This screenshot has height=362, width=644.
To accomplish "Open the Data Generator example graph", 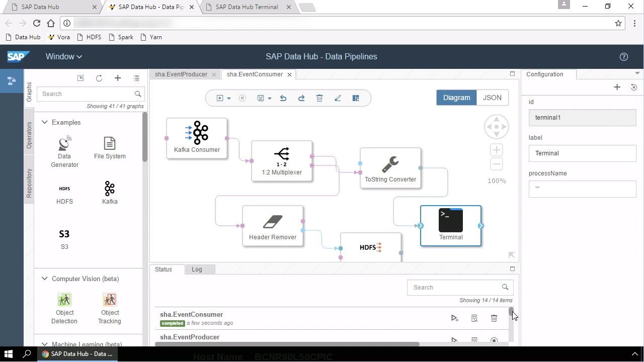I will tap(64, 151).
